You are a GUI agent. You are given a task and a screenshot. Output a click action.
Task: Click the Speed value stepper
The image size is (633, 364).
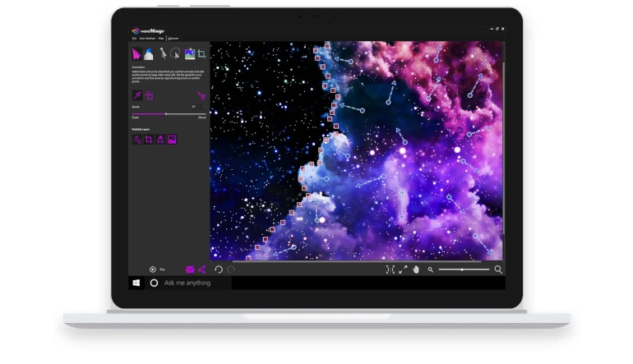tap(204, 106)
